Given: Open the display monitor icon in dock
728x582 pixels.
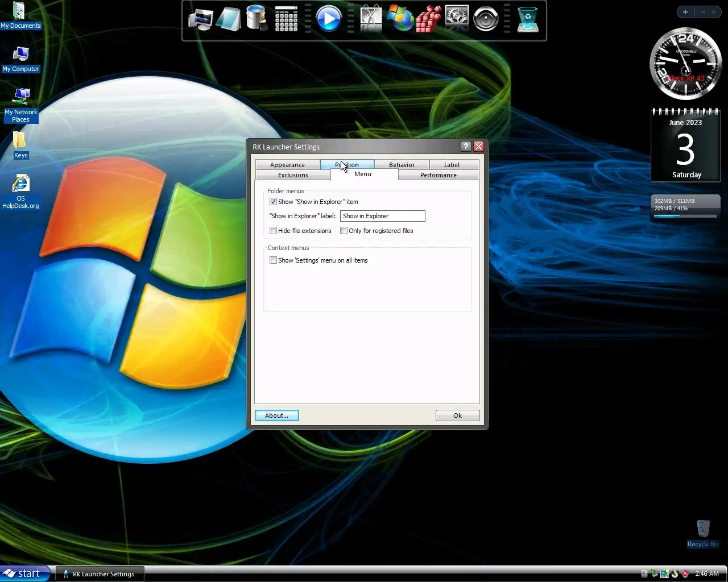Looking at the screenshot, I should pyautogui.click(x=200, y=19).
